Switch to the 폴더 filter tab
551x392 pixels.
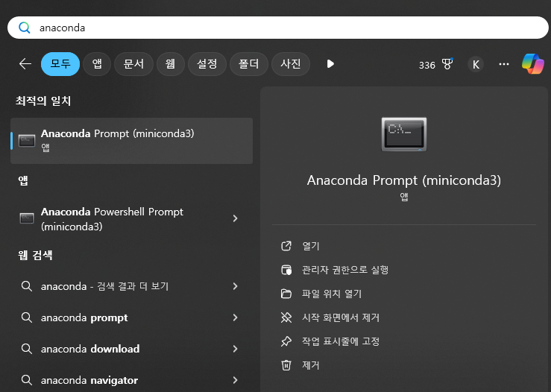pos(249,64)
